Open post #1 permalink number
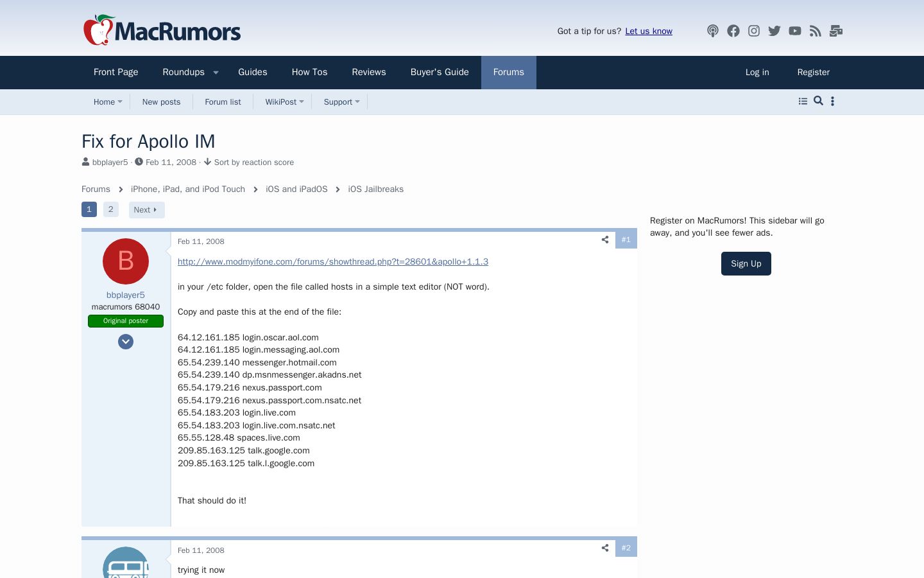924x578 pixels. click(626, 240)
